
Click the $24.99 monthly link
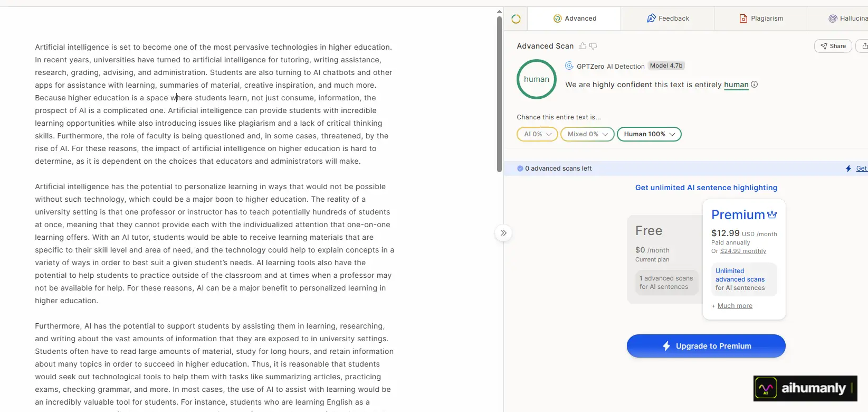click(743, 251)
